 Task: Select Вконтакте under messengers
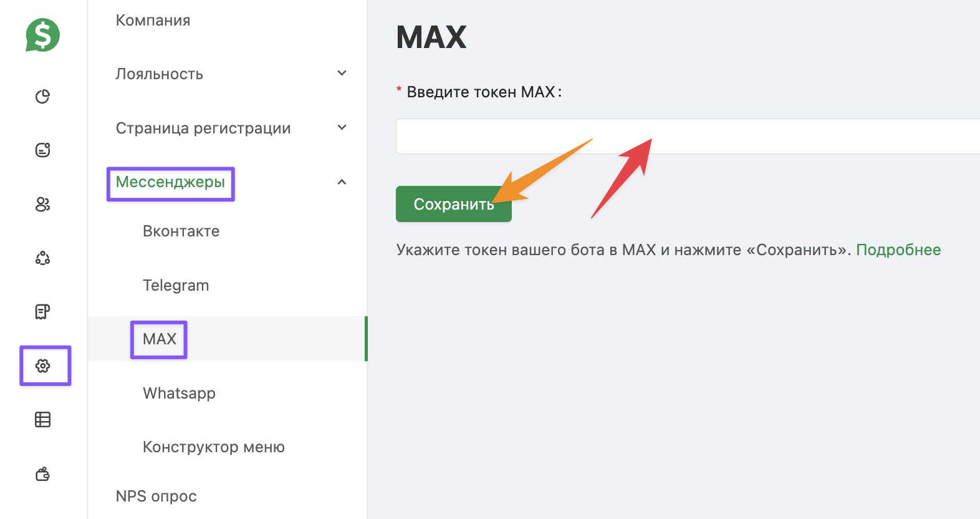[181, 231]
